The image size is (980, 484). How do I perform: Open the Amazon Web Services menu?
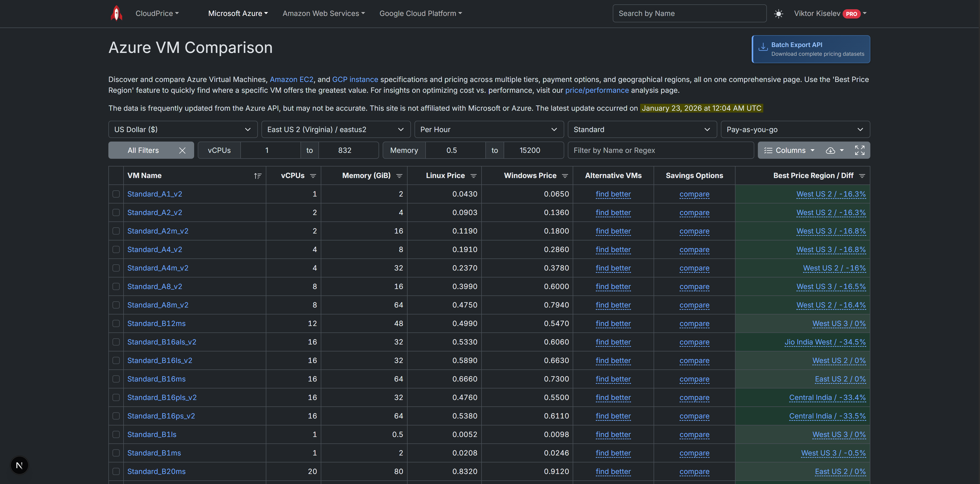tap(323, 13)
